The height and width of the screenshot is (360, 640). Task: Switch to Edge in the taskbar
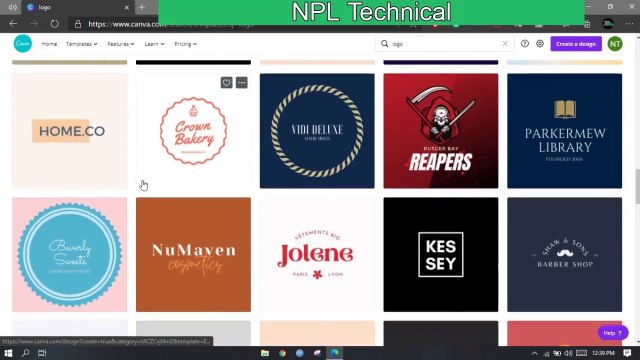coord(335,353)
